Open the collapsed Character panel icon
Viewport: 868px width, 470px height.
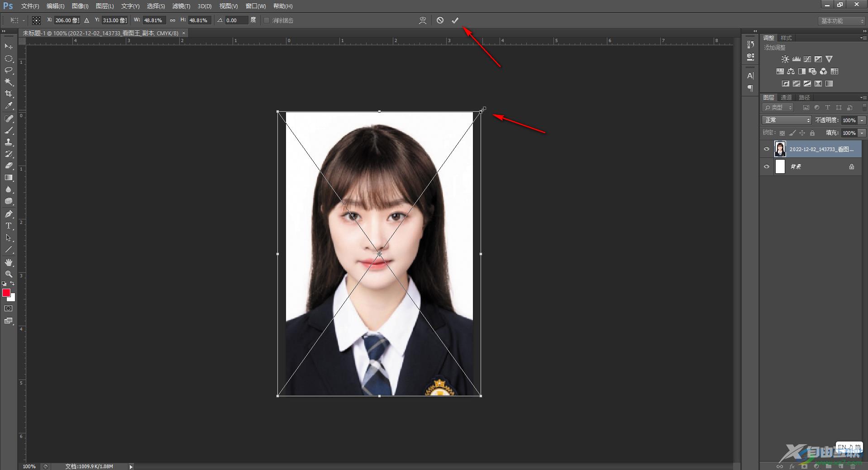pos(750,76)
